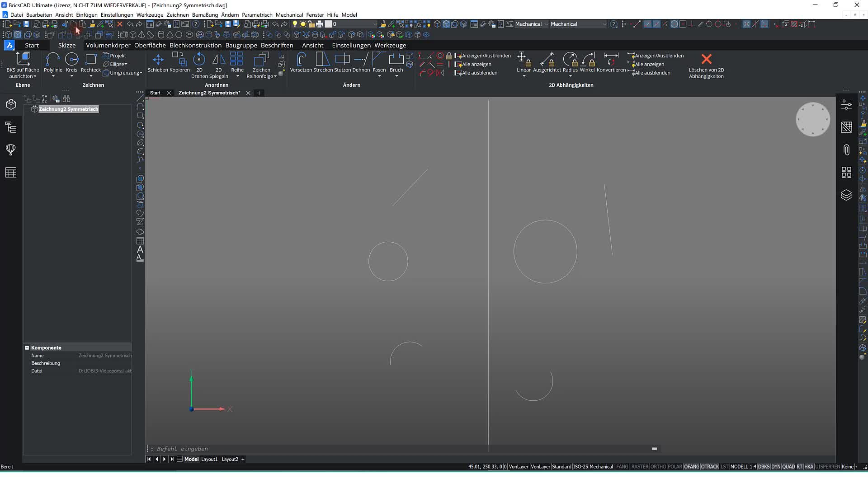Toggle OFANG object snap
The image size is (868, 488).
(692, 467)
